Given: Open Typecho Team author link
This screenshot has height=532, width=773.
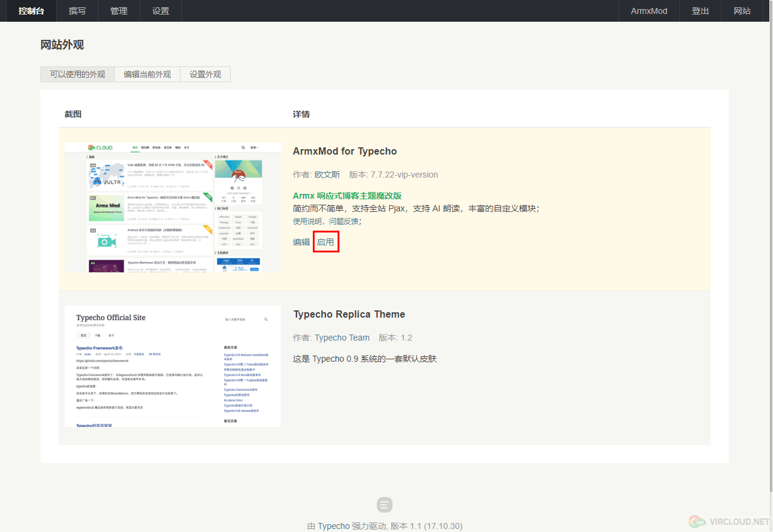Looking at the screenshot, I should [x=342, y=338].
